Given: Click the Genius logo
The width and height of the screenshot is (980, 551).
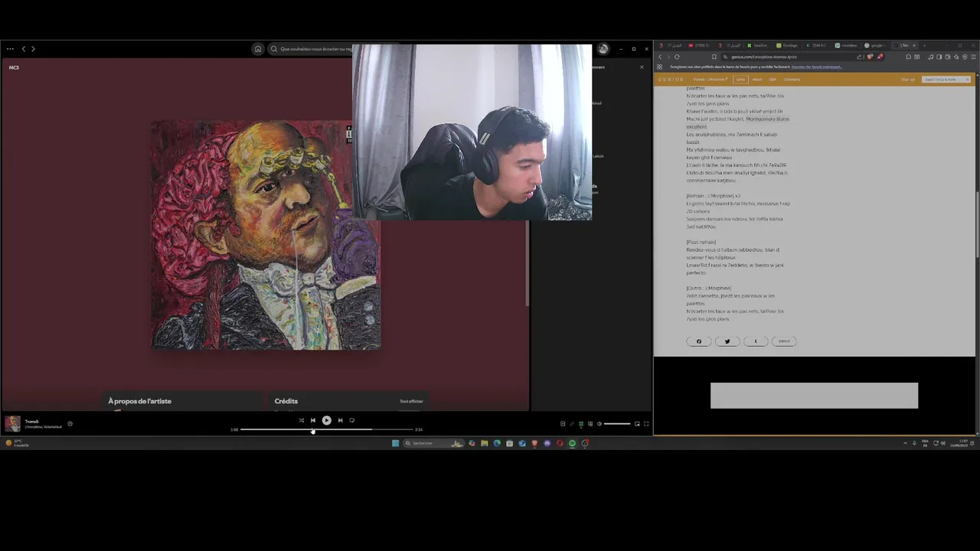Looking at the screenshot, I should [x=671, y=79].
